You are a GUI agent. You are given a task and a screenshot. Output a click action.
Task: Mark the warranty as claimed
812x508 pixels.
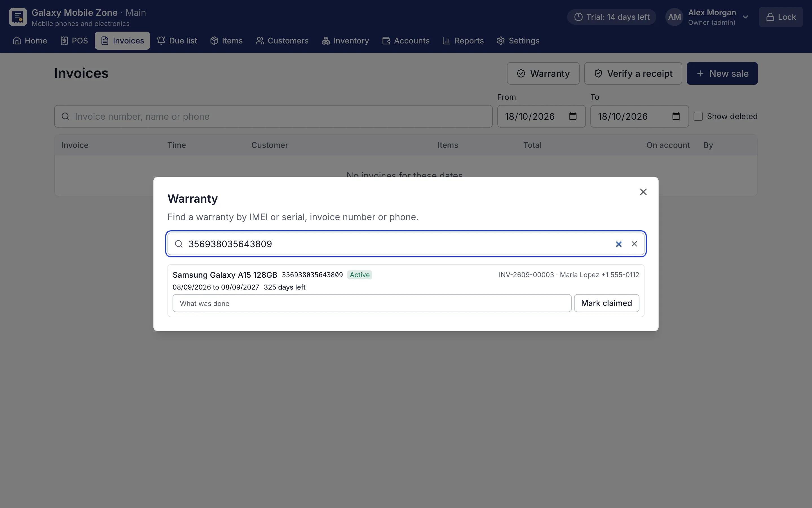coord(606,303)
